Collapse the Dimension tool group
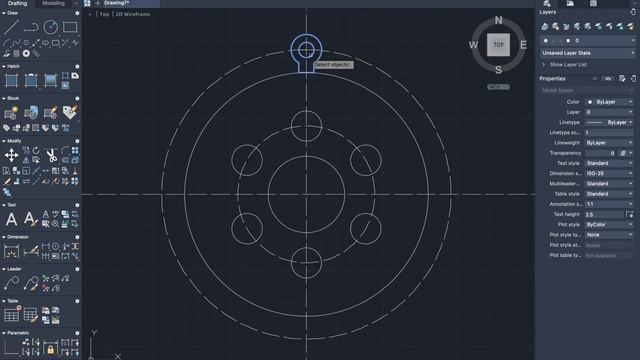640x360 pixels. click(x=4, y=237)
